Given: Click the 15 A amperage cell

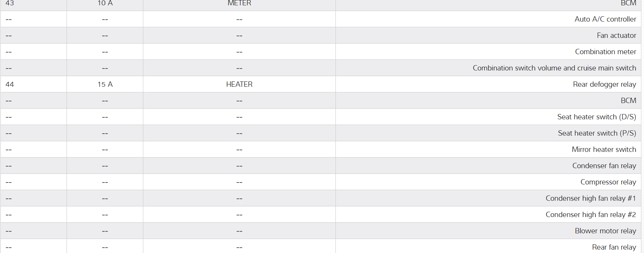Looking at the screenshot, I should pos(105,84).
